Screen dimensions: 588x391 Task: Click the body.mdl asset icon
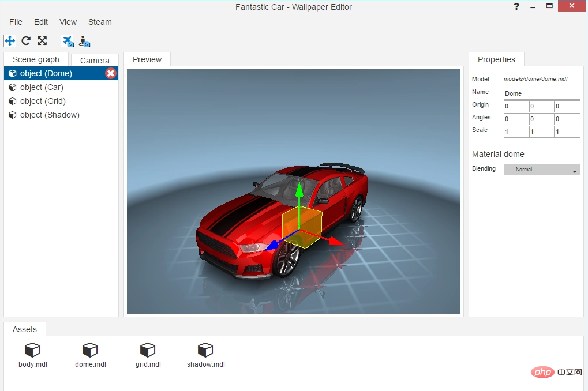(32, 350)
